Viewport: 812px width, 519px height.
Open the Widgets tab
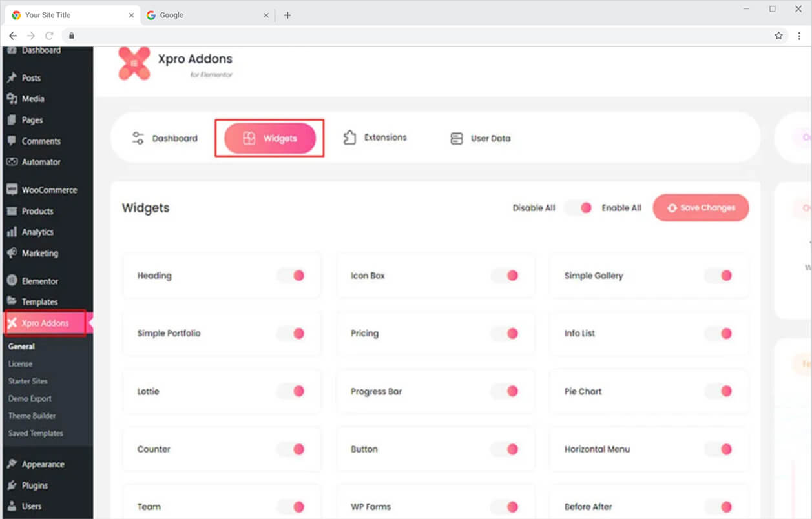pos(270,138)
